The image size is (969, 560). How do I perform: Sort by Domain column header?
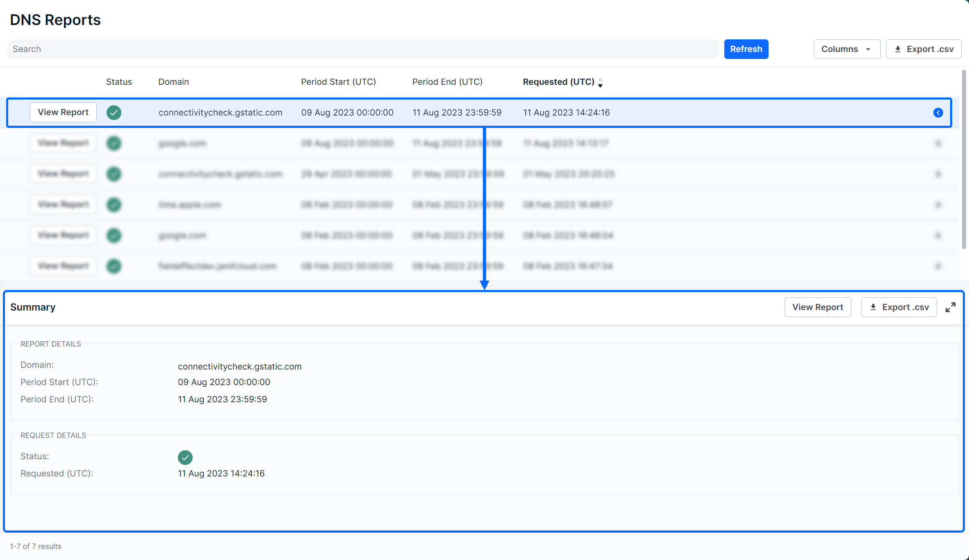pos(173,82)
